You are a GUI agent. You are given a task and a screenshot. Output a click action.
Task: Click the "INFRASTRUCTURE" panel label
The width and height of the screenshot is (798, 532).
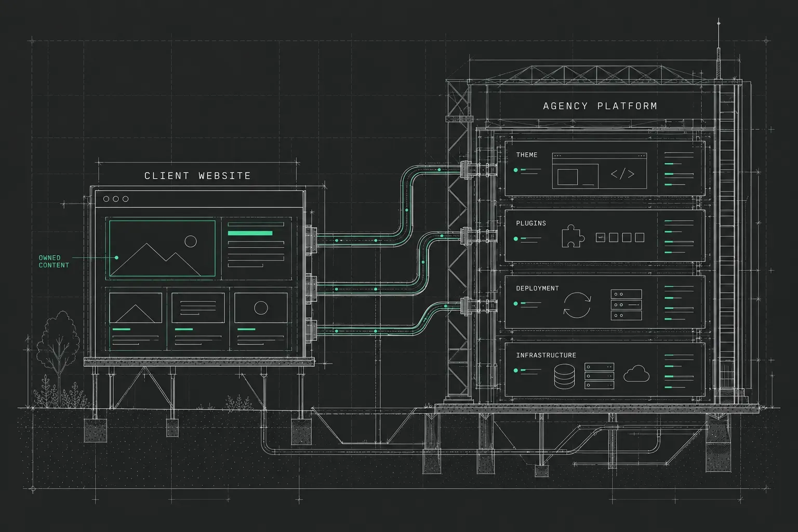546,355
